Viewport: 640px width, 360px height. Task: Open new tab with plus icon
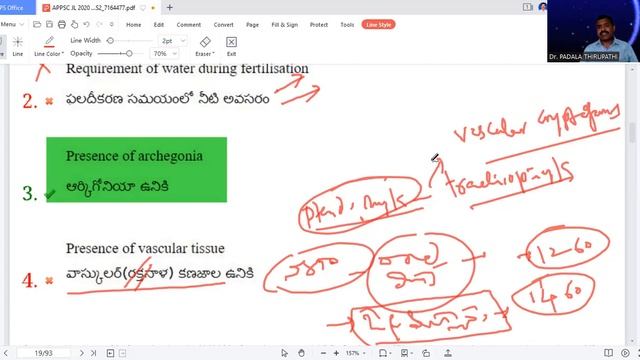169,7
